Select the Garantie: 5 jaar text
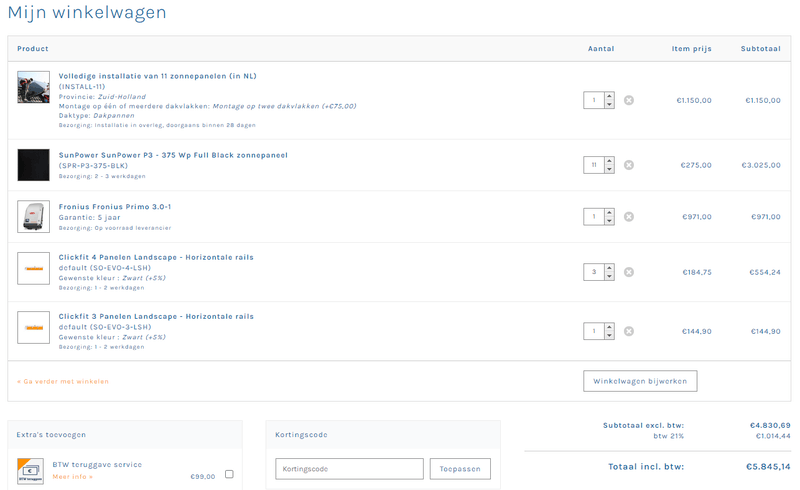Image resolution: width=800 pixels, height=490 pixels. tap(89, 217)
